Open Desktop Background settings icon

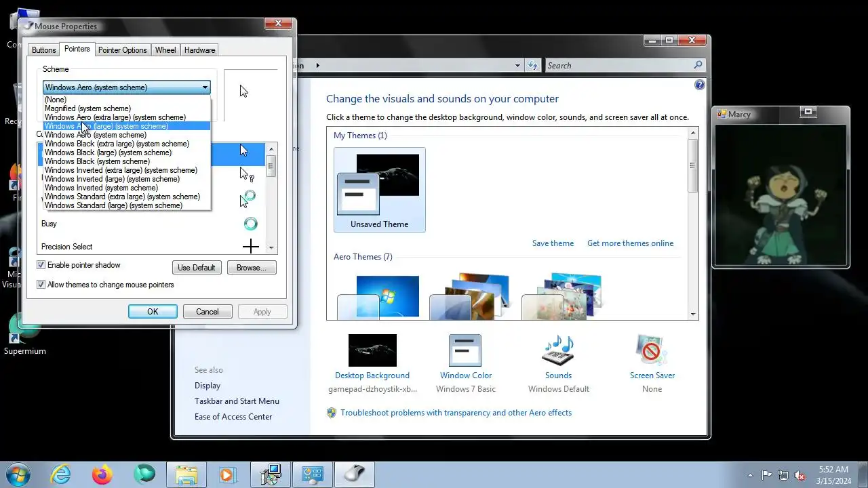[x=372, y=350]
